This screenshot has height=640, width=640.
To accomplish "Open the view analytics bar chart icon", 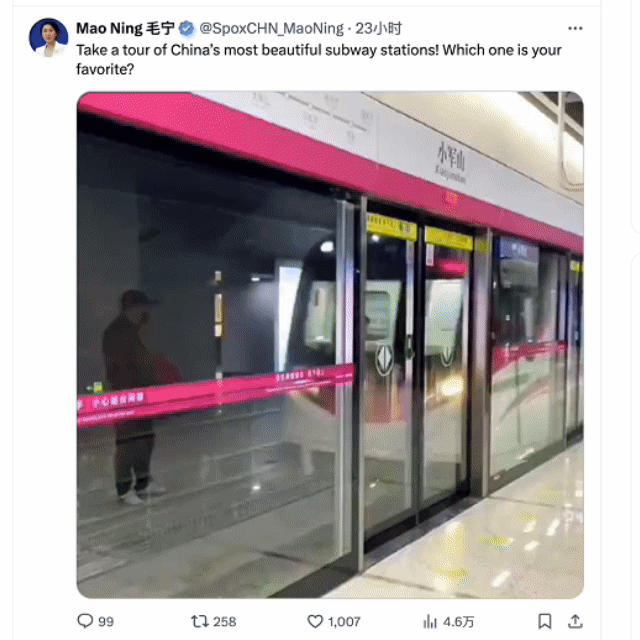I will tap(430, 621).
